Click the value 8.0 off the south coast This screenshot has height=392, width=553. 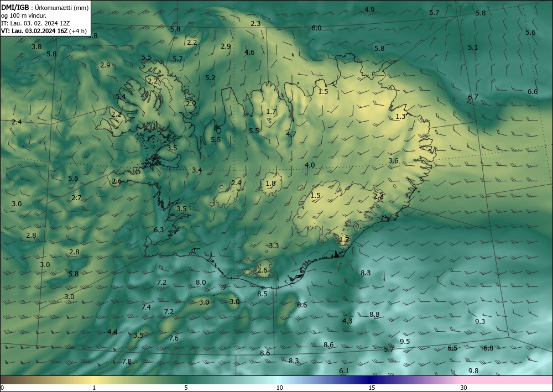pos(201,283)
